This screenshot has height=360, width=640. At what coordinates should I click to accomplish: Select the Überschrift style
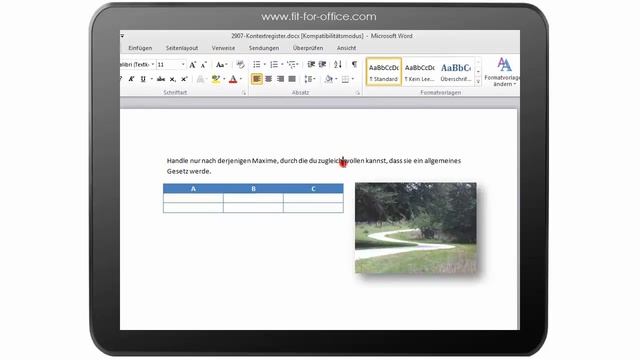[456, 71]
